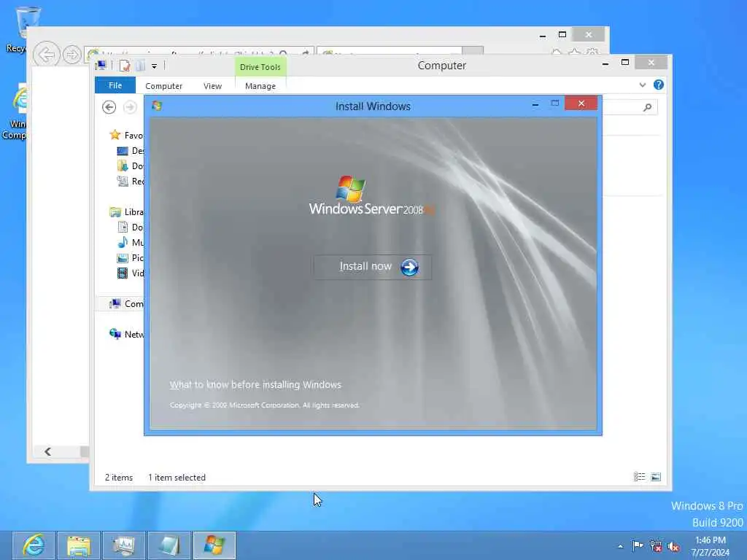Close the Install Windows dialog
The width and height of the screenshot is (747, 560).
coord(581,104)
